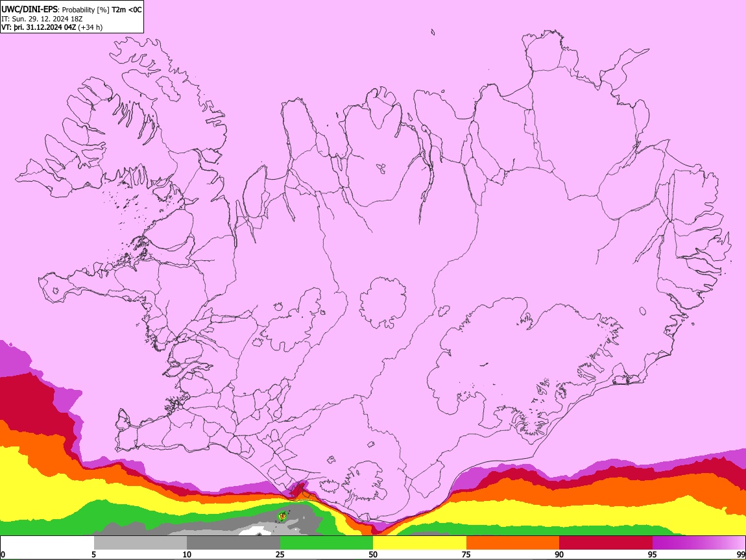The width and height of the screenshot is (746, 560).
Task: Click the purple-pink 95-99 legend gradient
Action: (x=699, y=543)
